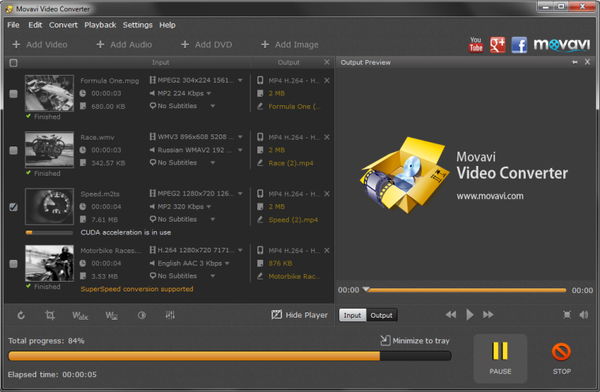Check the Motorbike Races checkbox
600x392 pixels.
[13, 264]
